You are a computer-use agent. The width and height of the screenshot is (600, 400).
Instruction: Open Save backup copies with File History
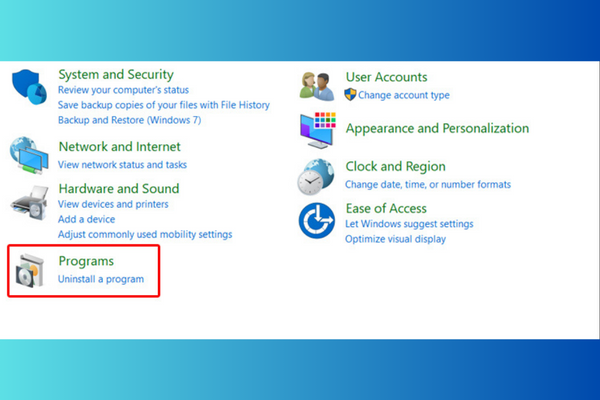click(164, 105)
